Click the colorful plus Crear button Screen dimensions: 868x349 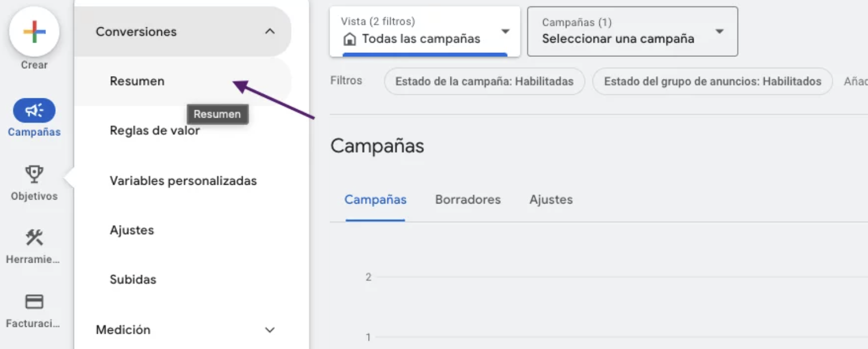pos(34,32)
